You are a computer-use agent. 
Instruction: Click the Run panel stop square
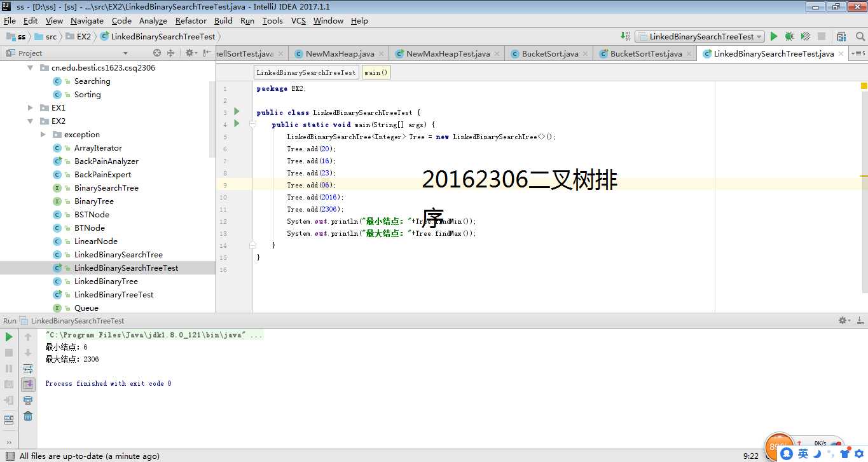pyautogui.click(x=9, y=353)
